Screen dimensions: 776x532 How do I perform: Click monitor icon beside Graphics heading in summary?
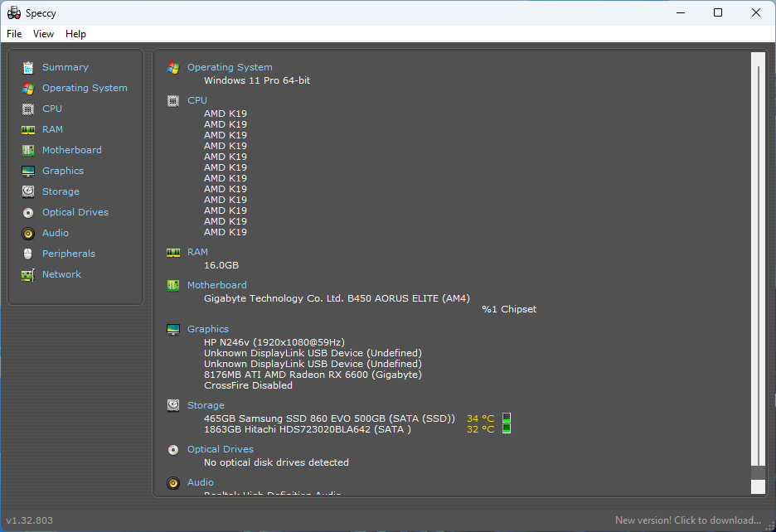coord(173,330)
